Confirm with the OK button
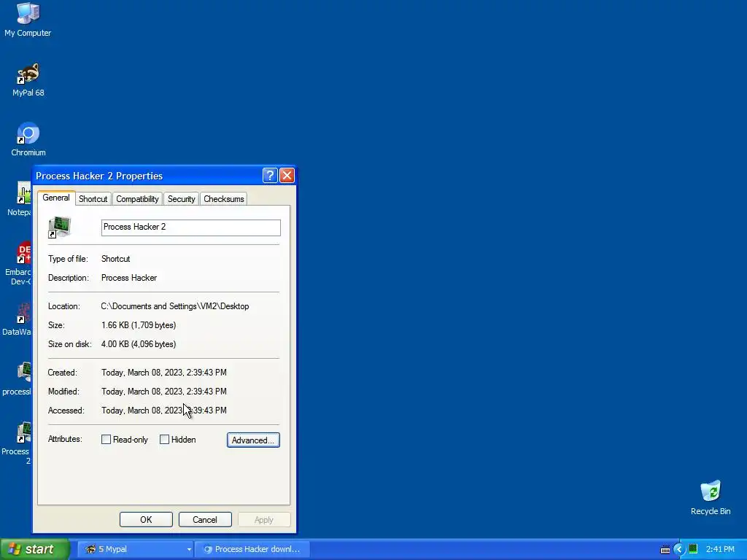 click(x=146, y=519)
